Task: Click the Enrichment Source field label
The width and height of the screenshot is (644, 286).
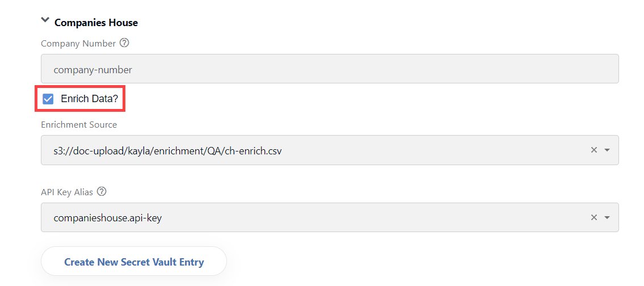Action: pos(79,124)
